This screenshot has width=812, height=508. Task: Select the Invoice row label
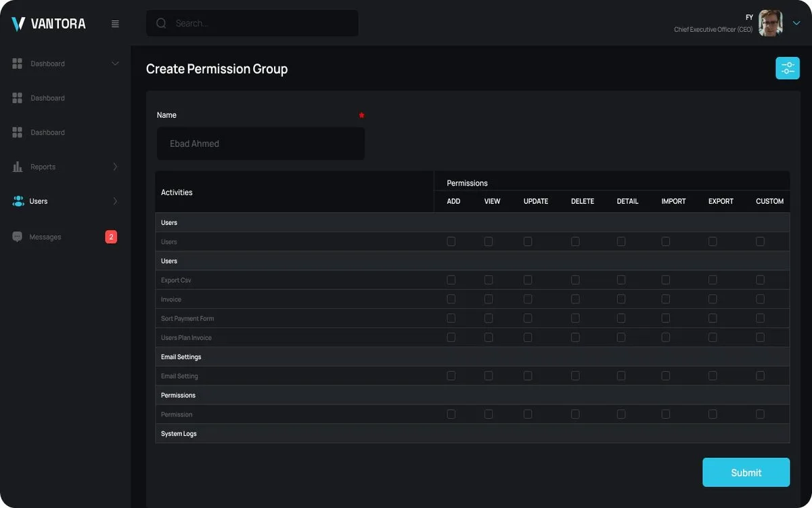[171, 299]
